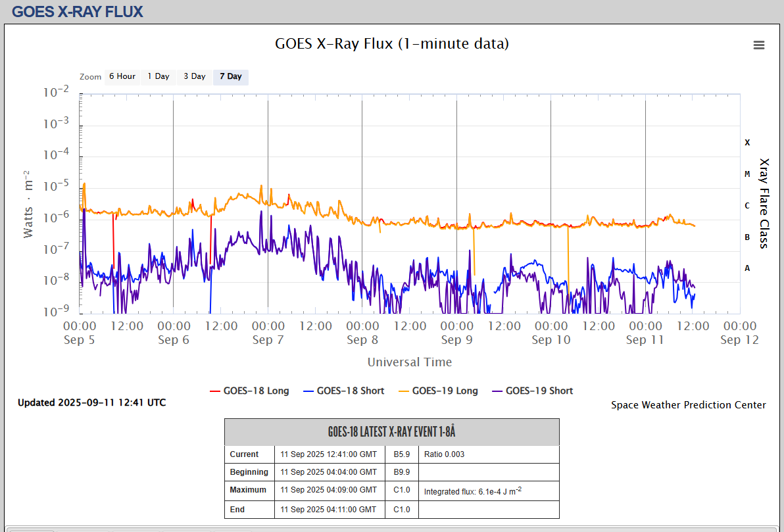The image size is (784, 532).
Task: Click the Beginning row B9.9 flare class
Action: click(401, 472)
